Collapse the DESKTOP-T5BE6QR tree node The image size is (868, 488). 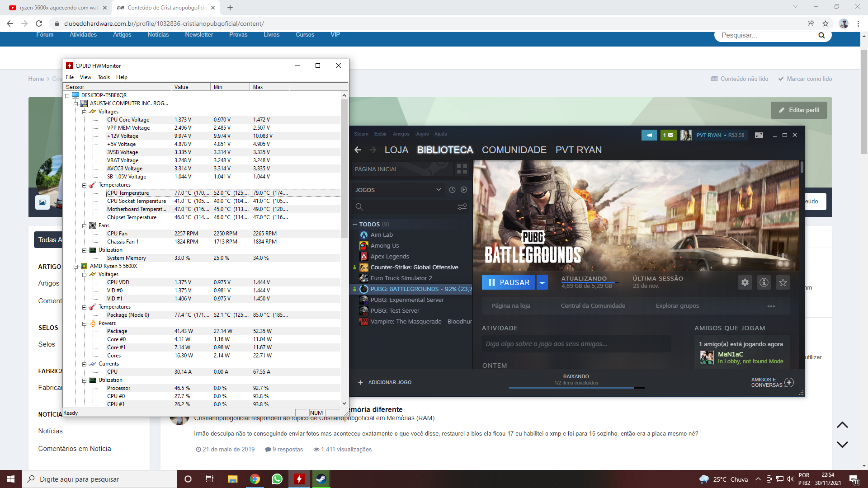point(67,95)
